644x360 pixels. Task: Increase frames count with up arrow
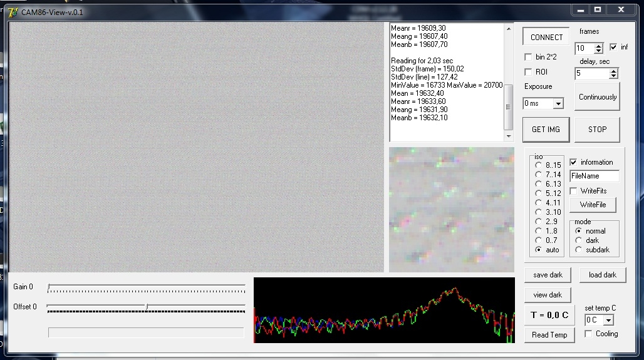[x=599, y=46]
